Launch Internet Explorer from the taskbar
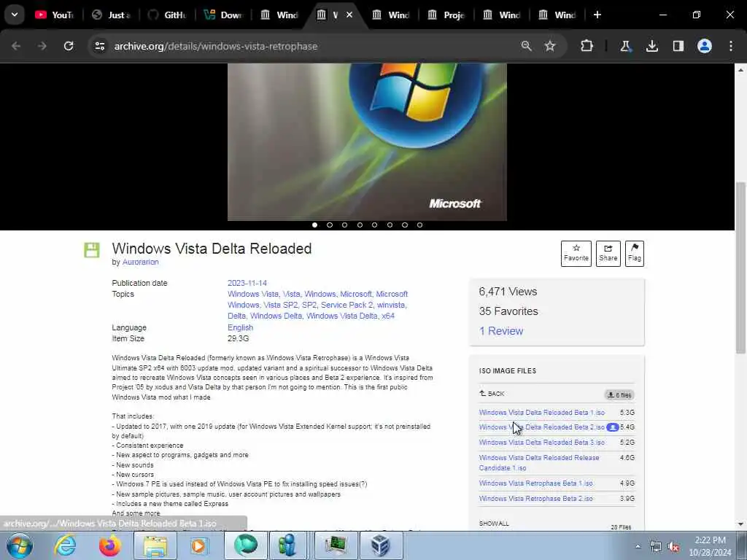747x560 pixels. coord(65,545)
